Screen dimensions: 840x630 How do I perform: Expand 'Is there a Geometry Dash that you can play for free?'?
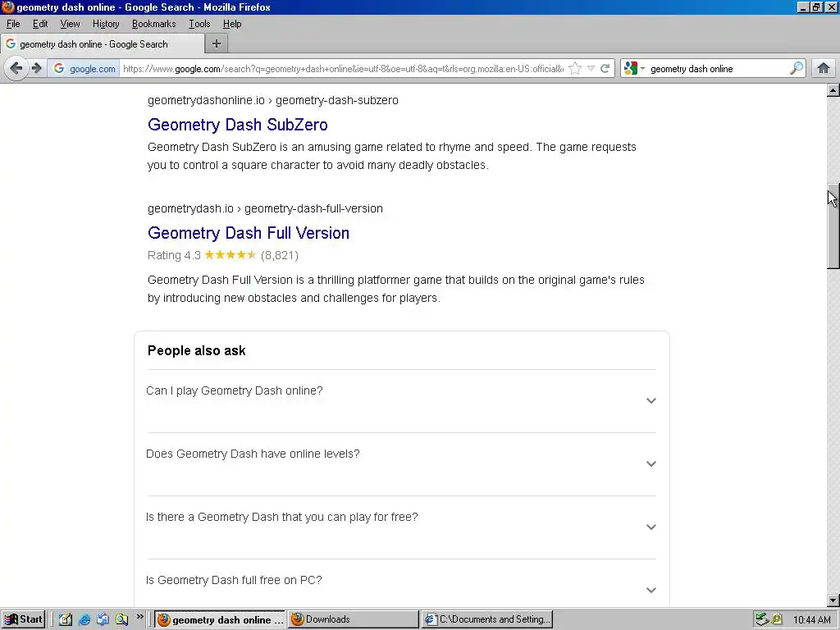pos(401,527)
